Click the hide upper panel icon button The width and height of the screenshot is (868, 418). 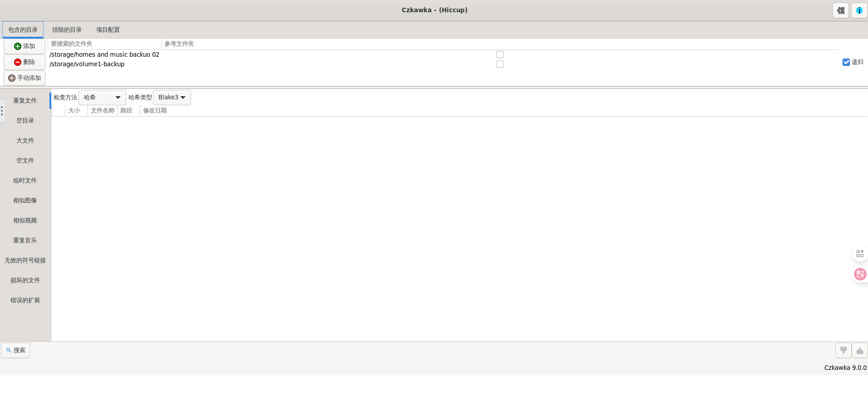[859, 350]
